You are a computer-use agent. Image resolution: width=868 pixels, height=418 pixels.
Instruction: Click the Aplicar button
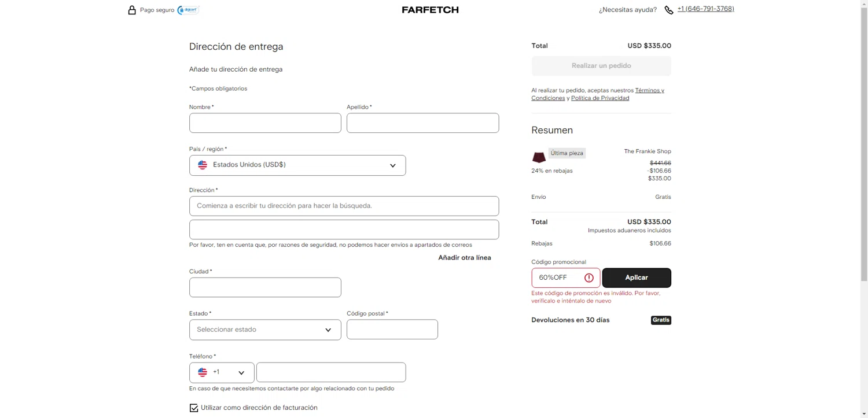pyautogui.click(x=637, y=278)
